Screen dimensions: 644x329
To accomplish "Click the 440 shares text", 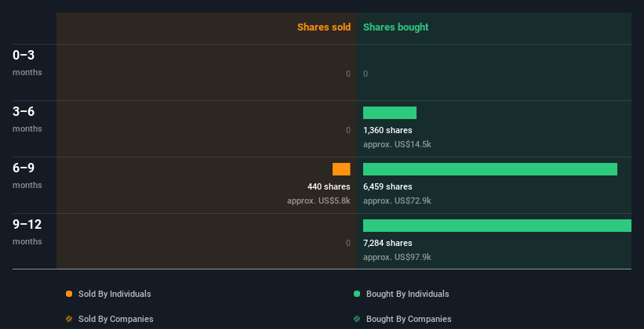I will [x=329, y=186].
